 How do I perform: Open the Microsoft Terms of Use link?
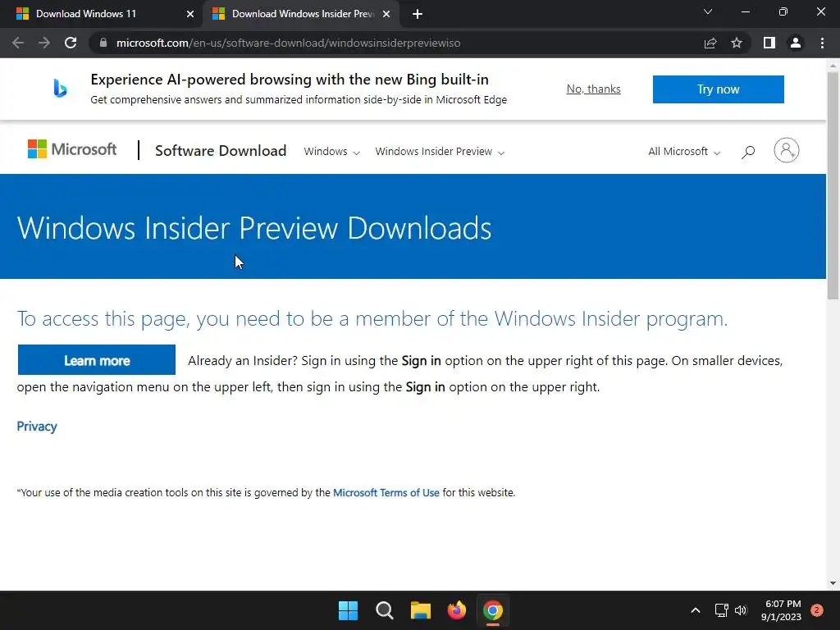386,492
